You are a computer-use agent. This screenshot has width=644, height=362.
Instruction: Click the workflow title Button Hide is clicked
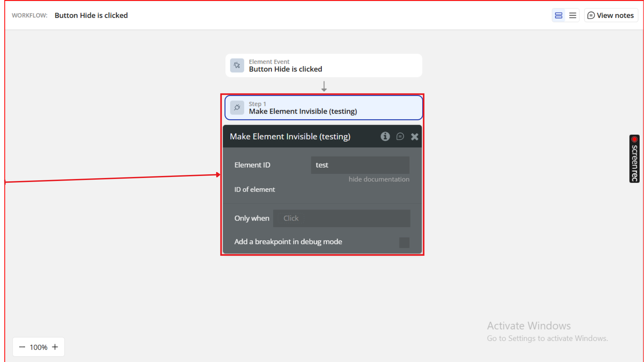tap(91, 15)
